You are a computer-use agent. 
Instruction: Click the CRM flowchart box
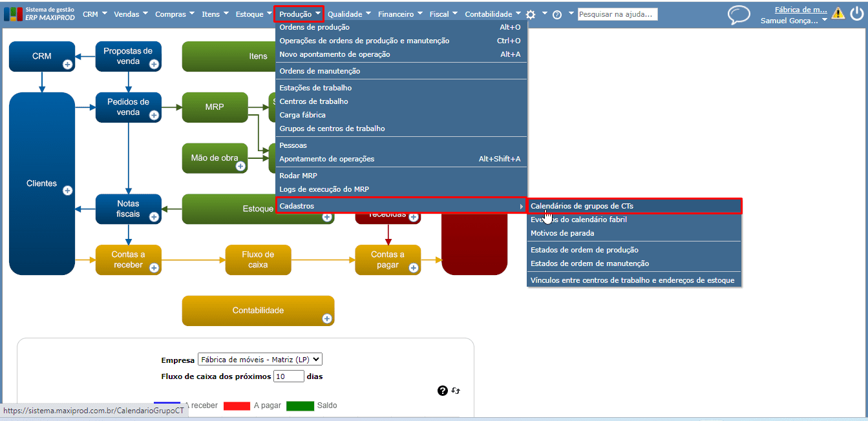(x=42, y=57)
